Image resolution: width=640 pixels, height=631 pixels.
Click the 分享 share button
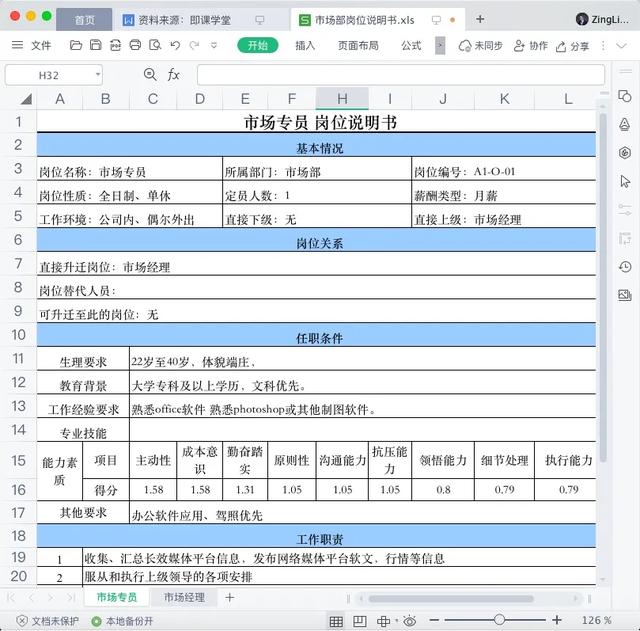pyautogui.click(x=572, y=46)
